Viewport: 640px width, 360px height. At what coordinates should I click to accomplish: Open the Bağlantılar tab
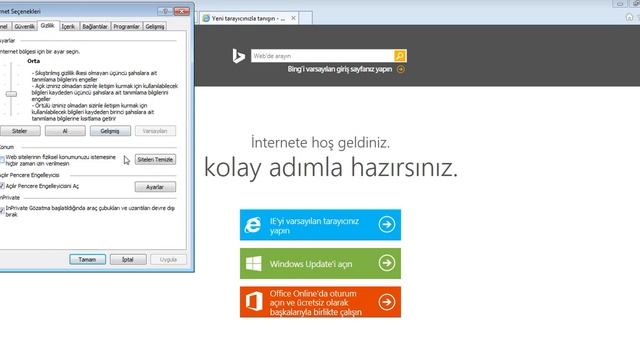95,27
